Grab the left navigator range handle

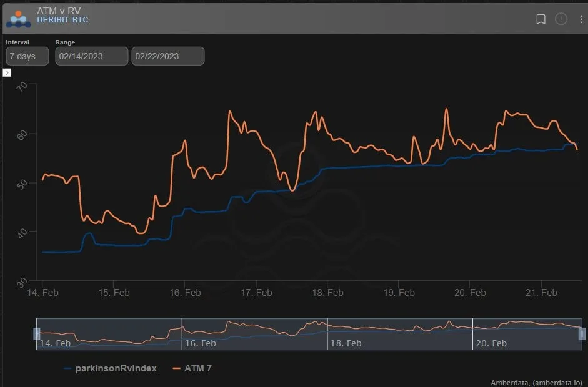(x=37, y=334)
